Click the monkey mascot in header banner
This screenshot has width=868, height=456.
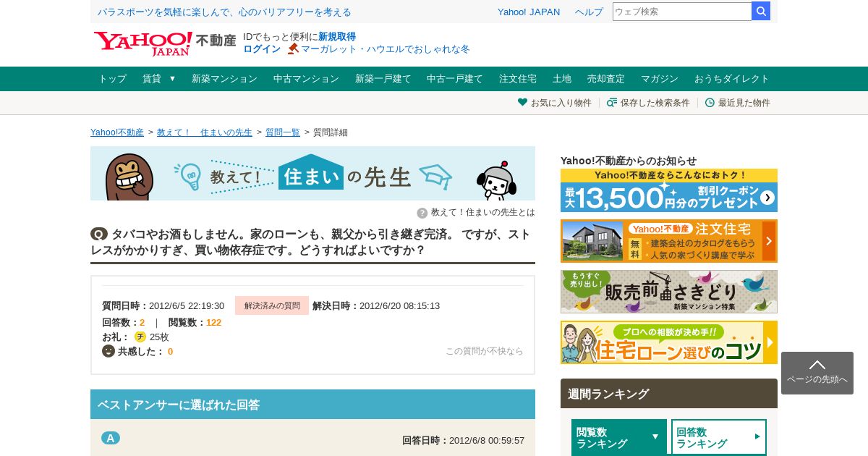pos(129,177)
